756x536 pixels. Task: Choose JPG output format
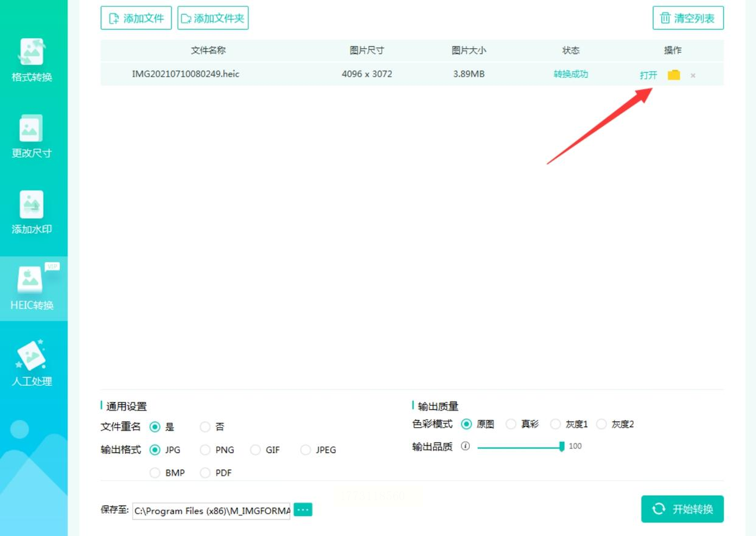(x=155, y=450)
